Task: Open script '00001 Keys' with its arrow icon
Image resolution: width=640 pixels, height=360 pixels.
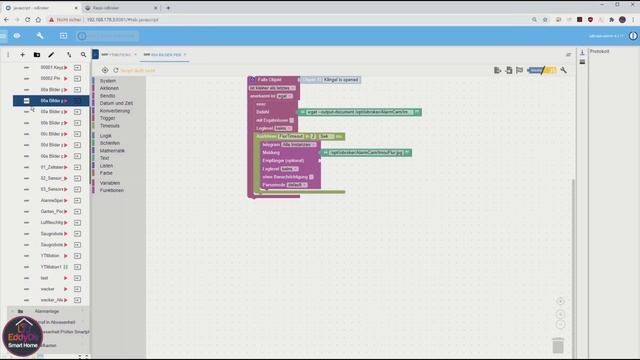Action: (77, 67)
